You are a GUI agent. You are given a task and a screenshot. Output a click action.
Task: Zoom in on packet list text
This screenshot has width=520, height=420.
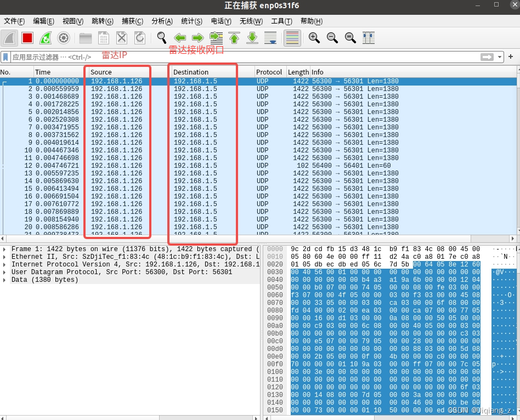coord(314,38)
